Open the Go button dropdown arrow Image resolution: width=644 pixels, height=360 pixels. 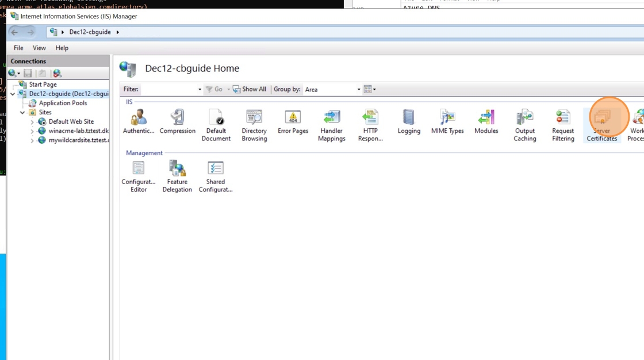pyautogui.click(x=229, y=89)
